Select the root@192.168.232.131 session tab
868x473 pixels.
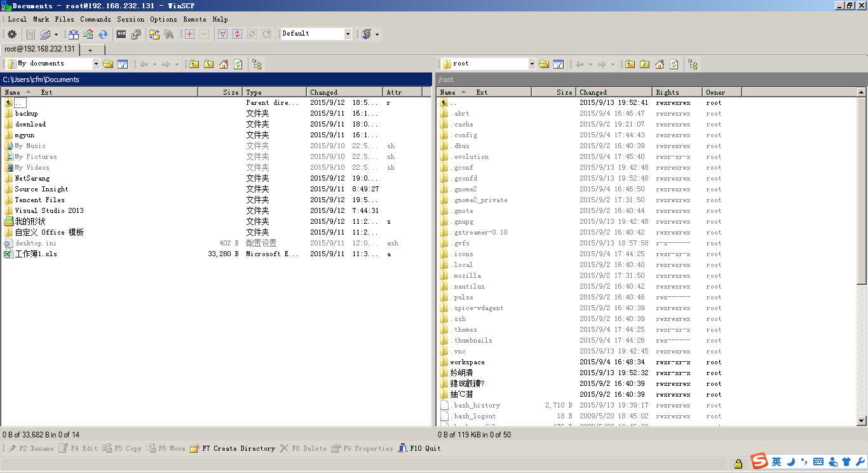pos(39,49)
